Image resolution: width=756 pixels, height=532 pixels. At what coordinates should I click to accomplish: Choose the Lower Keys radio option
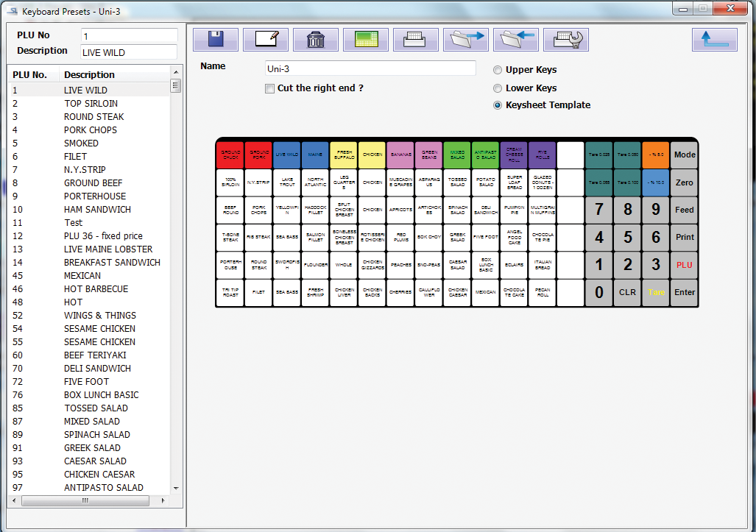(x=498, y=88)
